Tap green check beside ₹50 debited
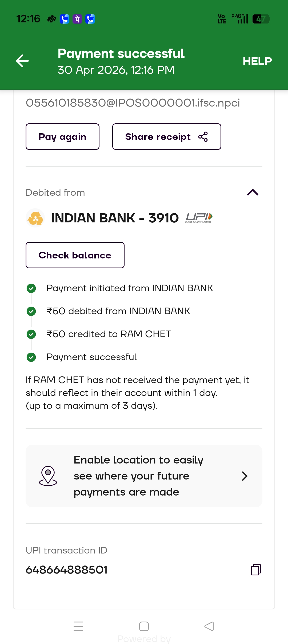Screen dimensions: 288x644 pyautogui.click(x=31, y=311)
